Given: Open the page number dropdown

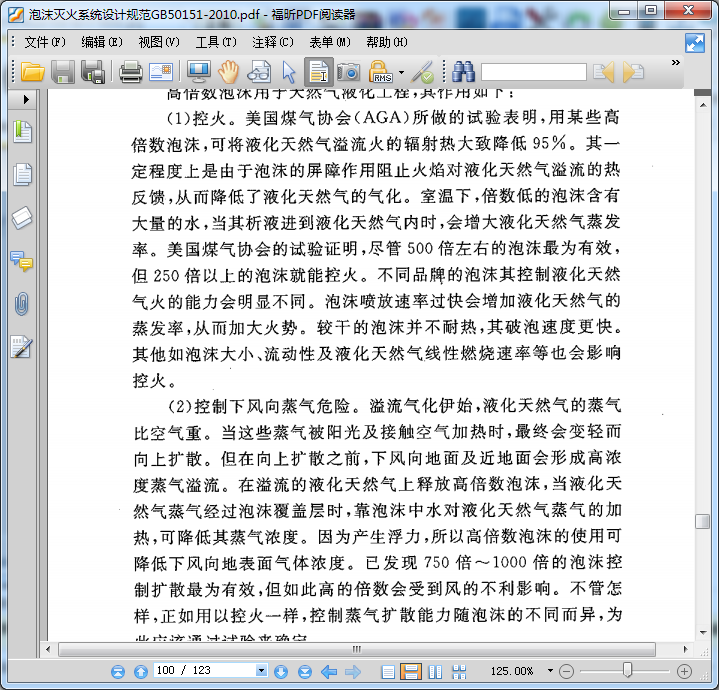Looking at the screenshot, I should [261, 671].
